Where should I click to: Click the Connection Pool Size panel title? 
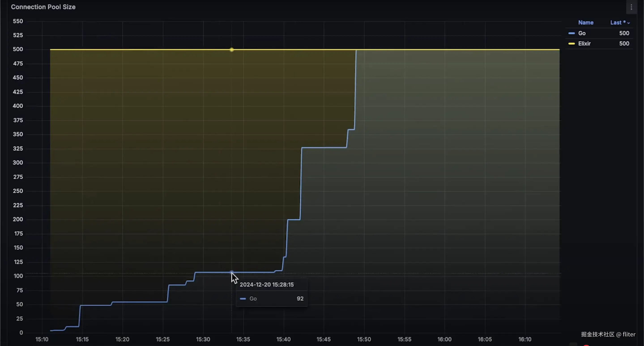[43, 7]
